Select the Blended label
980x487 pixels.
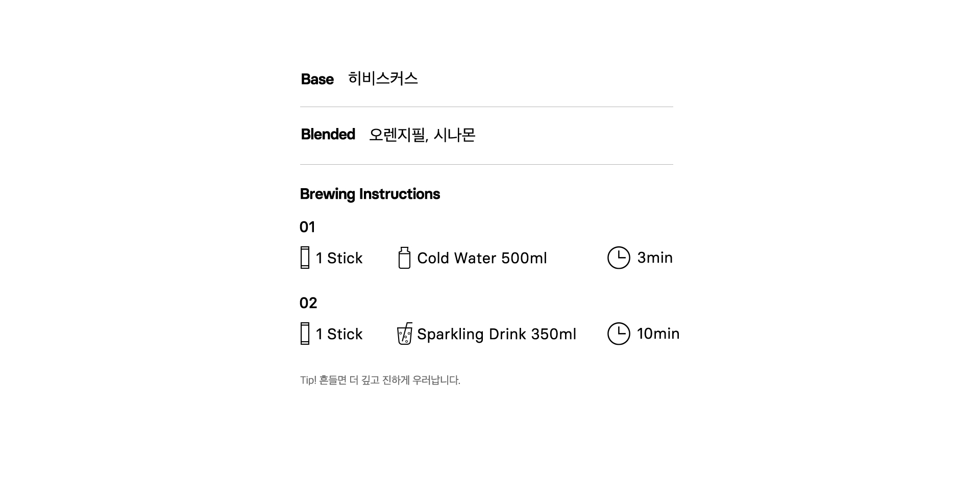pos(328,134)
